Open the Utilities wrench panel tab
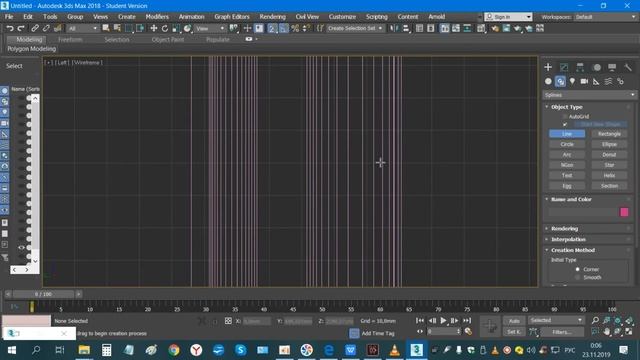Screen dimensions: 640x360 [628, 67]
